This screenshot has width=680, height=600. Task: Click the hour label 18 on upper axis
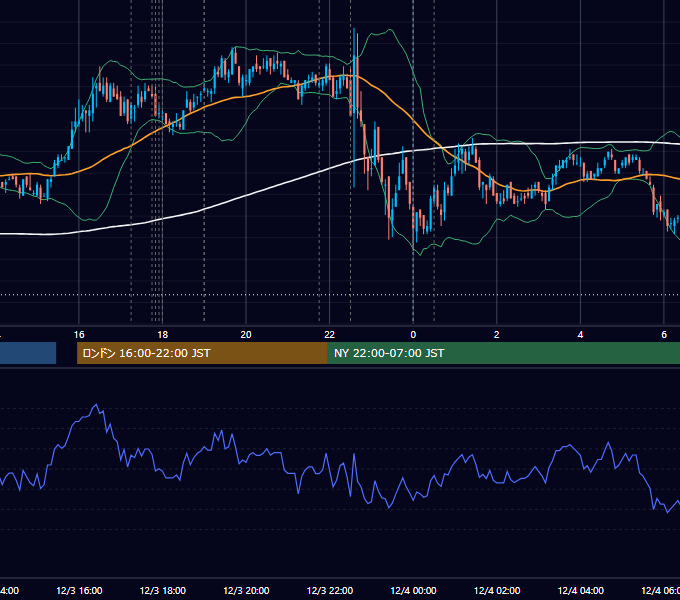point(163,335)
